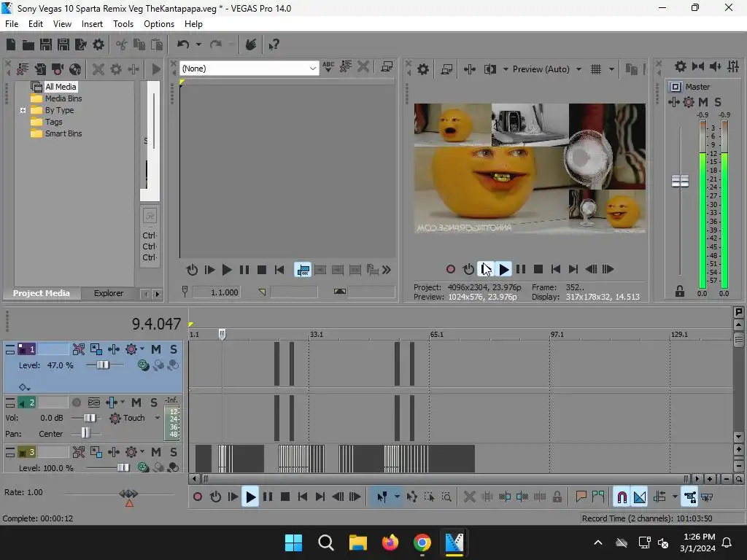Click the Insert Region icon in timeline toolbar

pos(598,497)
